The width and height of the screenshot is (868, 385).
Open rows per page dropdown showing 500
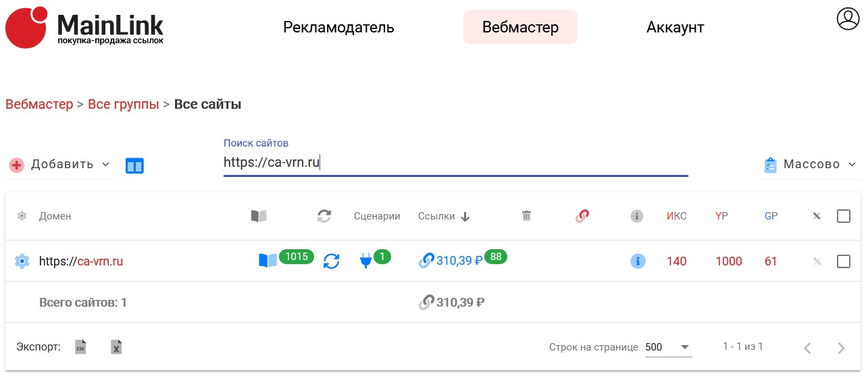(668, 347)
